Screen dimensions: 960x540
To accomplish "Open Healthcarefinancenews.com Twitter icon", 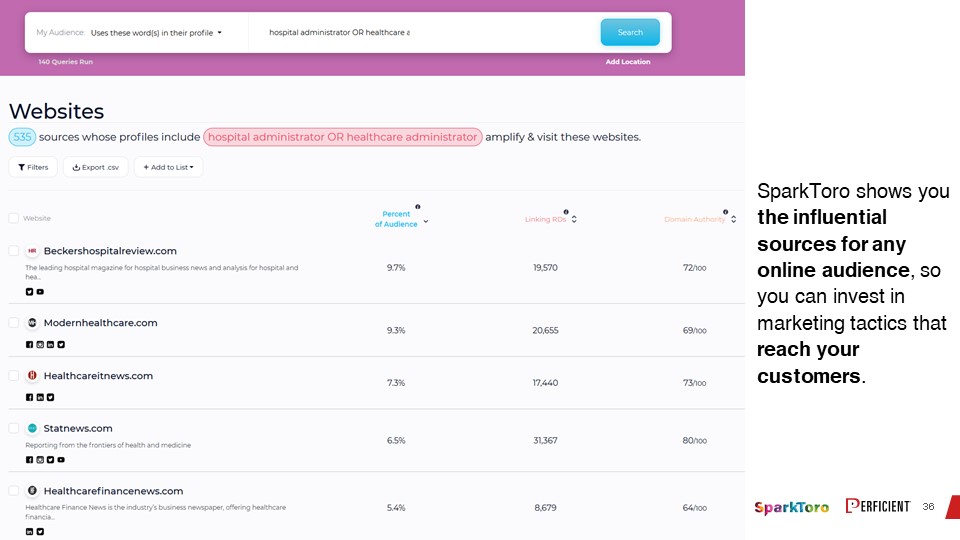I will [40, 532].
